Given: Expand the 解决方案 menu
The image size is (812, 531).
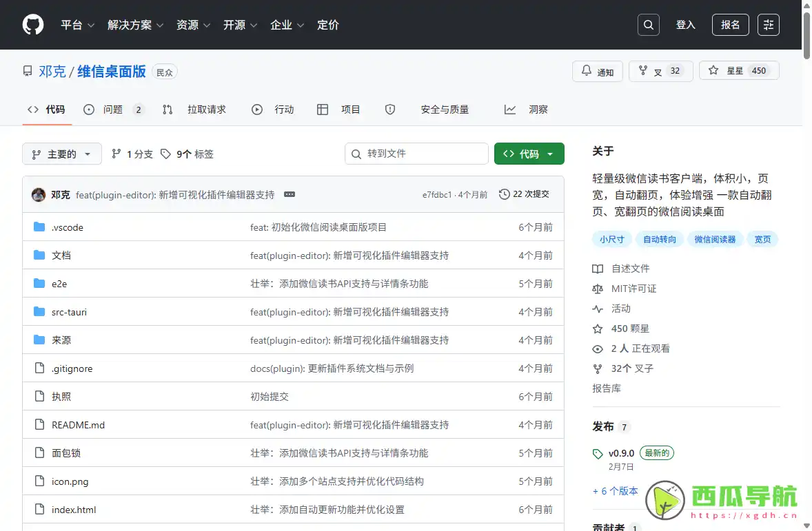Looking at the screenshot, I should (136, 25).
